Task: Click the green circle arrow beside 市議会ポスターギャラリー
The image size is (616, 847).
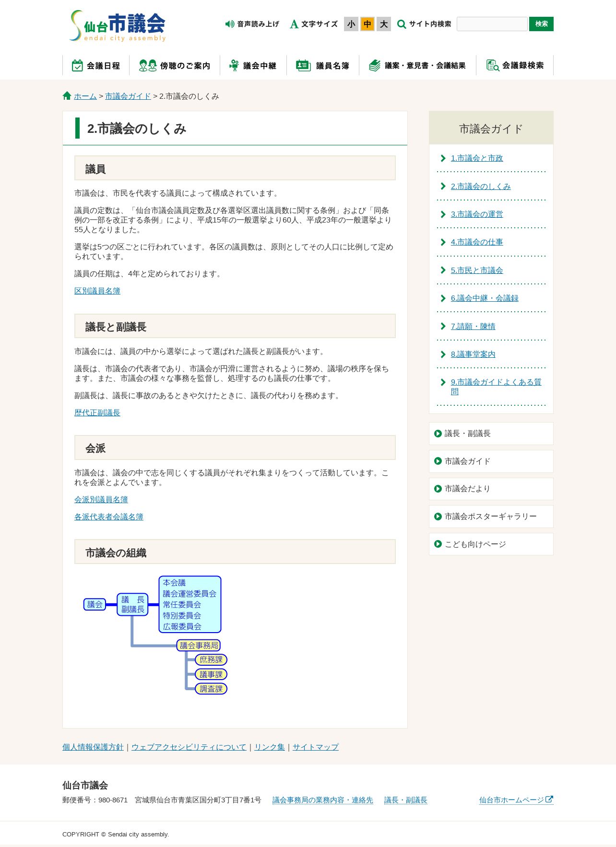Action: (438, 517)
